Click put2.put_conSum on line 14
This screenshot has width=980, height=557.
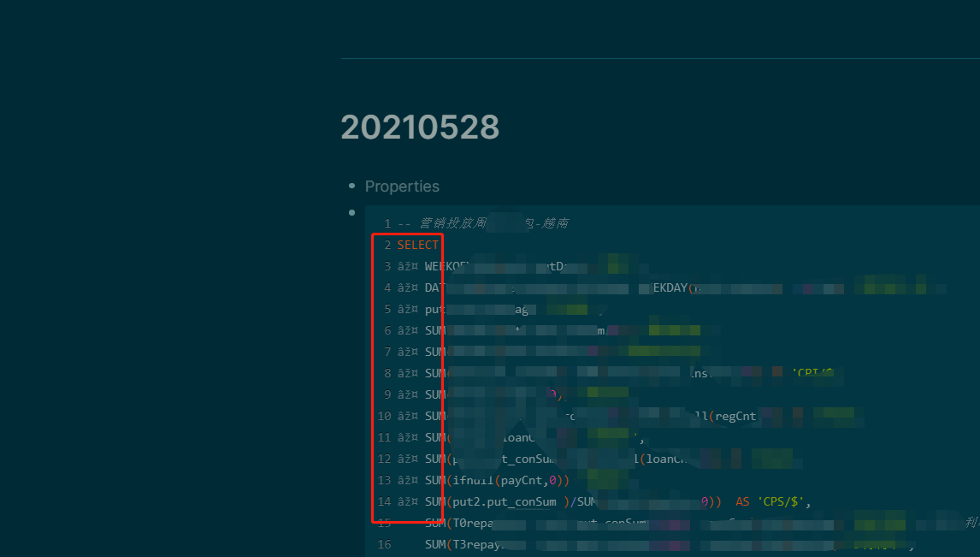(505, 501)
